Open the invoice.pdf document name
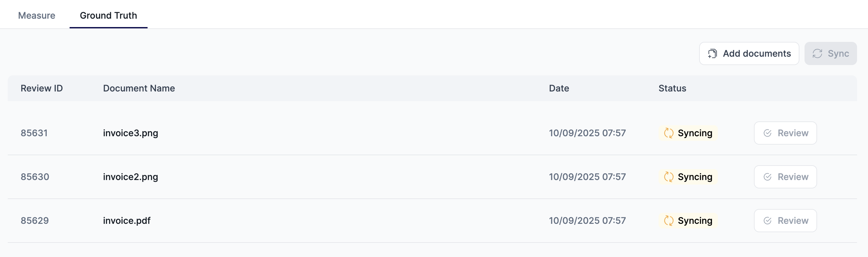 coord(127,221)
